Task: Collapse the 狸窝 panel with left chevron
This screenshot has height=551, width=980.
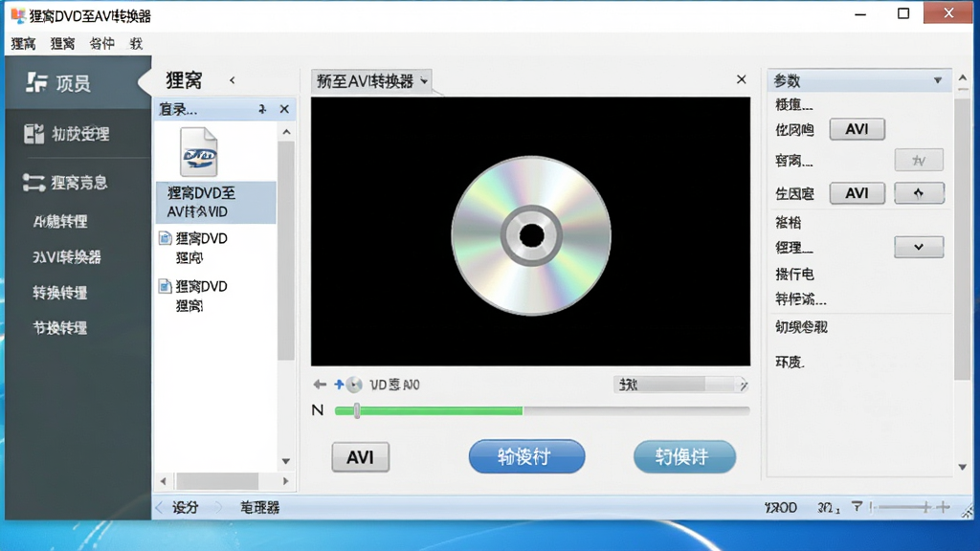Action: (x=232, y=80)
